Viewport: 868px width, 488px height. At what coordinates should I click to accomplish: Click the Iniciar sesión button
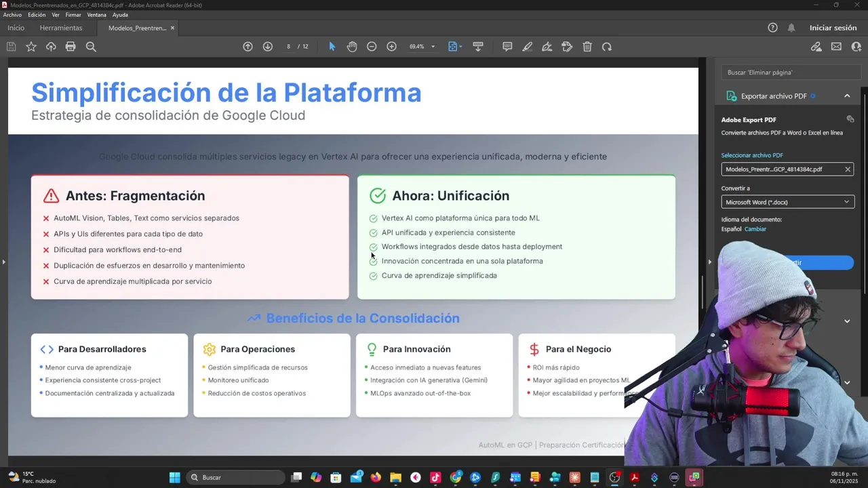coord(833,28)
